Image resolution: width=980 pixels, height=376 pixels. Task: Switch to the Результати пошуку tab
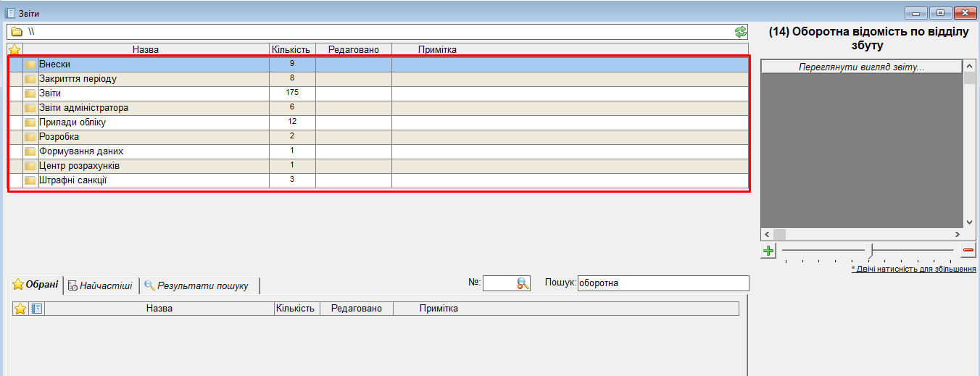(197, 285)
